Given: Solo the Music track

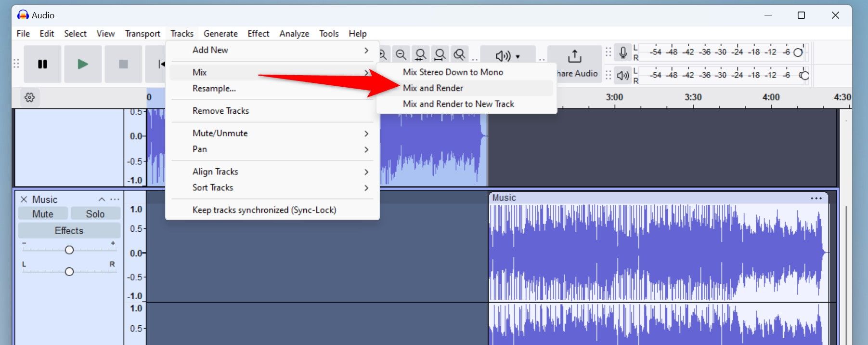Looking at the screenshot, I should click(95, 214).
